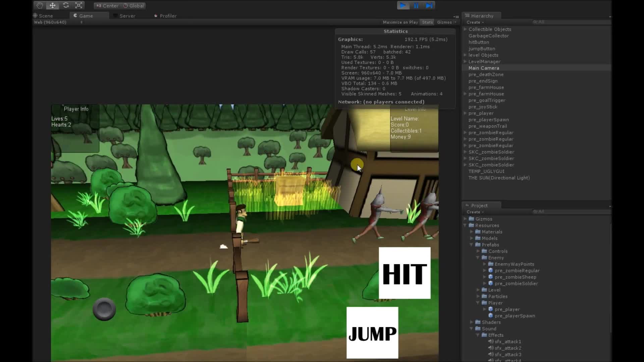The height and width of the screenshot is (362, 644).
Task: Select the Hand pan tool
Action: click(39, 5)
